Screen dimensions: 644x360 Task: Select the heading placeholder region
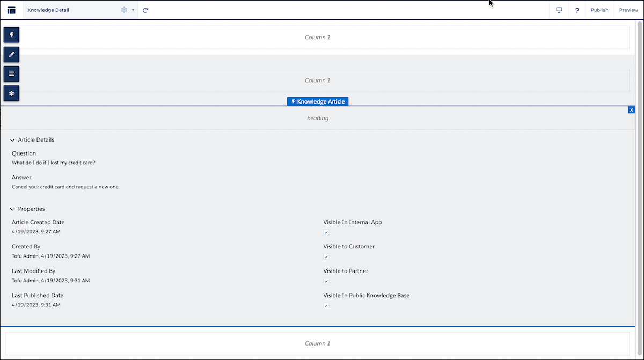[318, 118]
